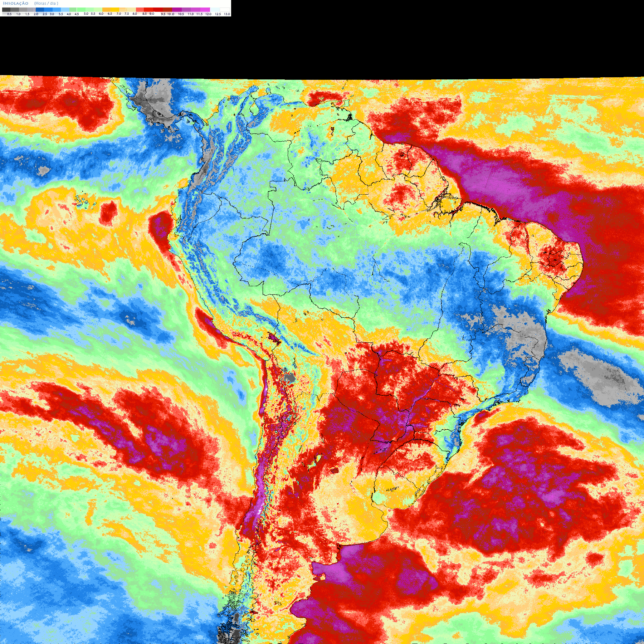This screenshot has width=644, height=644.
Task: Click the 4.5 legend value
Action: click(x=77, y=14)
